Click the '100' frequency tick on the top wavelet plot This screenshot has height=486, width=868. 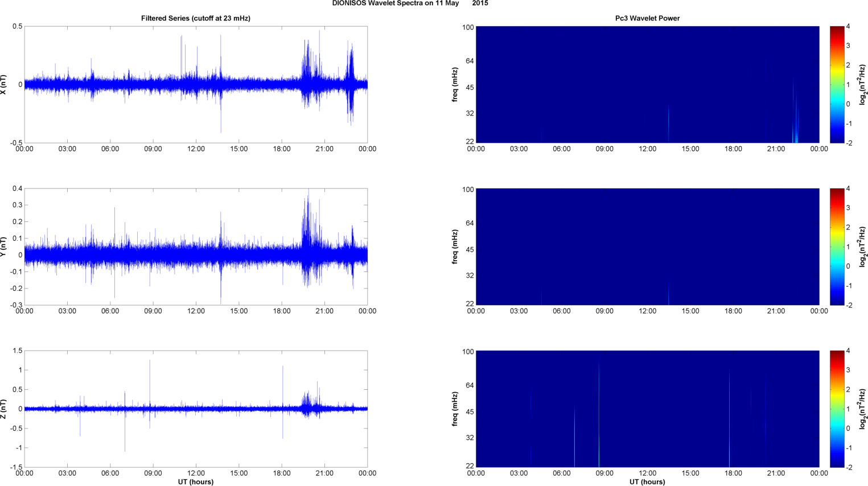(x=468, y=27)
